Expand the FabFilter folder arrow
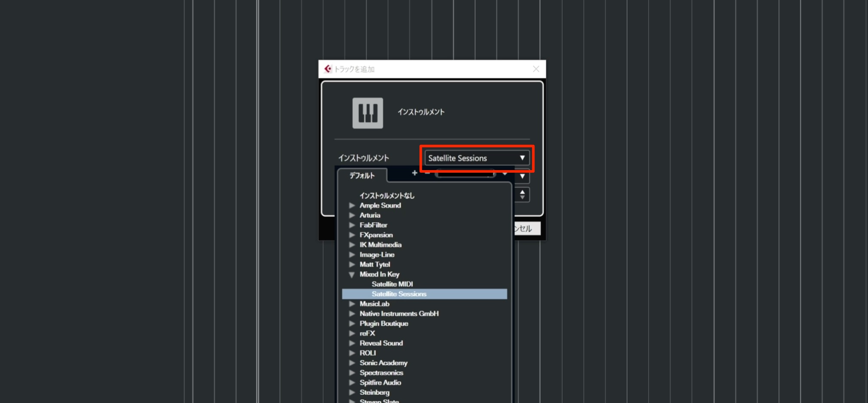The width and height of the screenshot is (868, 403). click(x=352, y=225)
